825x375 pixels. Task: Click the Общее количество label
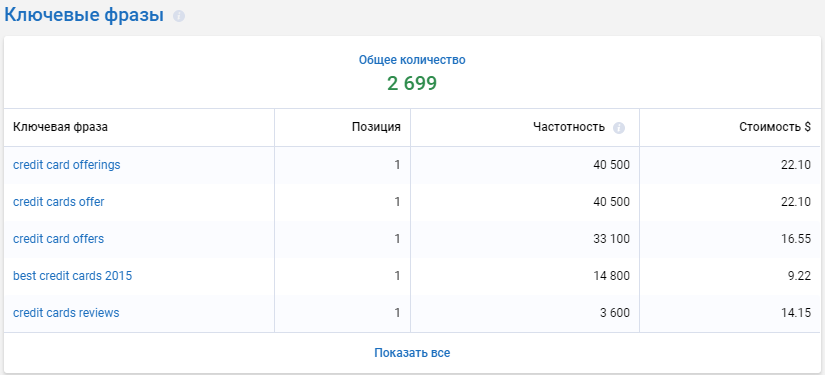coord(412,60)
